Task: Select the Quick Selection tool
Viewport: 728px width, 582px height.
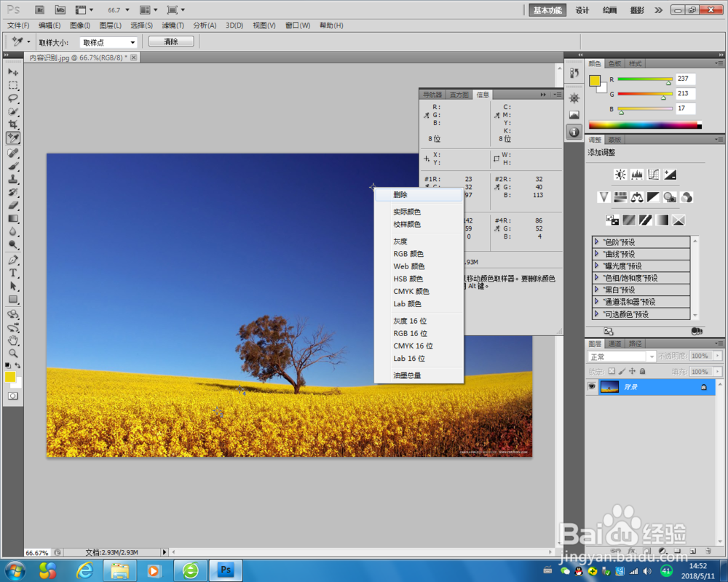Action: [x=13, y=111]
